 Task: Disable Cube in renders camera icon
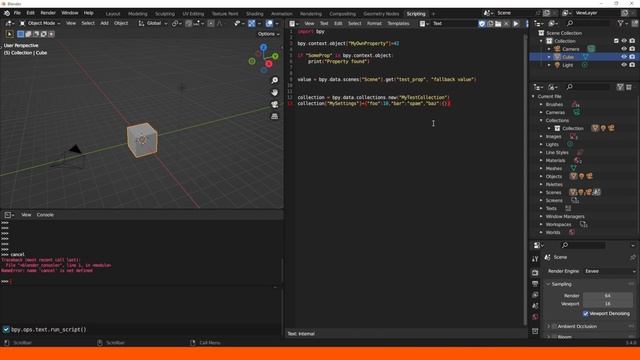pyautogui.click(x=632, y=57)
